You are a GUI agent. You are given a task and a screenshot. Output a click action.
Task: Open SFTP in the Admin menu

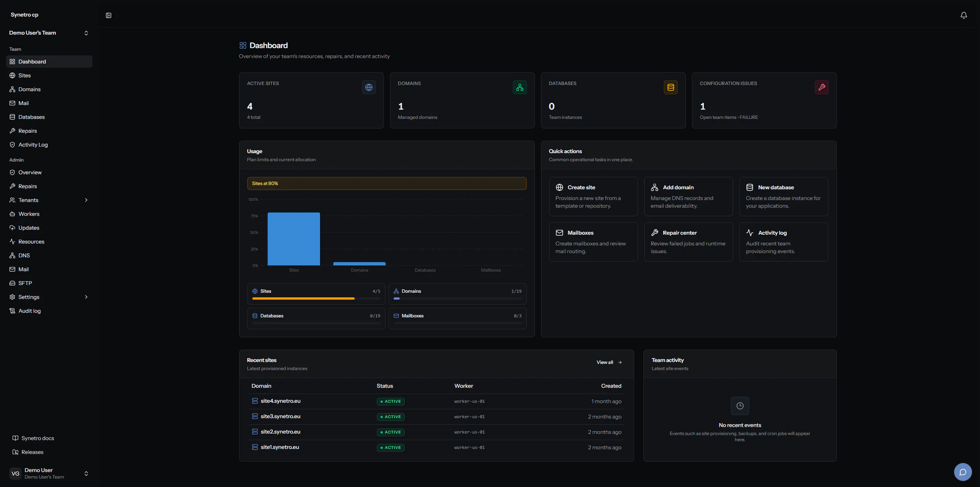point(49,283)
